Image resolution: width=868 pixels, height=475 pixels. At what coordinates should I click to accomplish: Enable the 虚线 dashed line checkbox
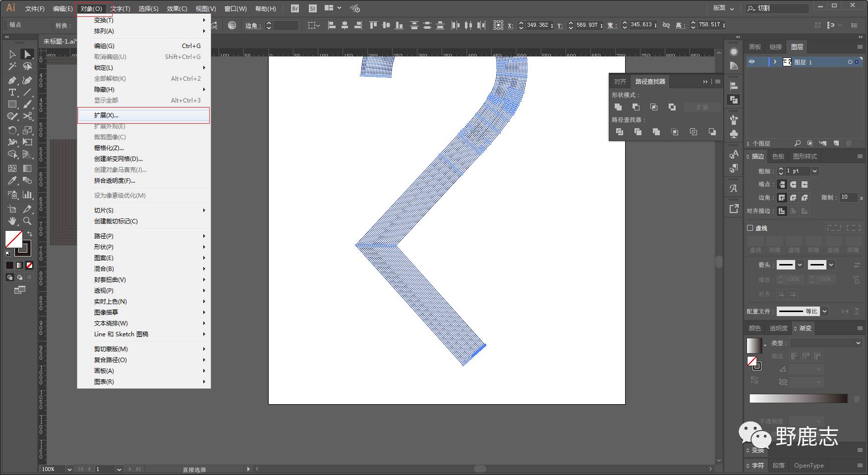point(750,228)
